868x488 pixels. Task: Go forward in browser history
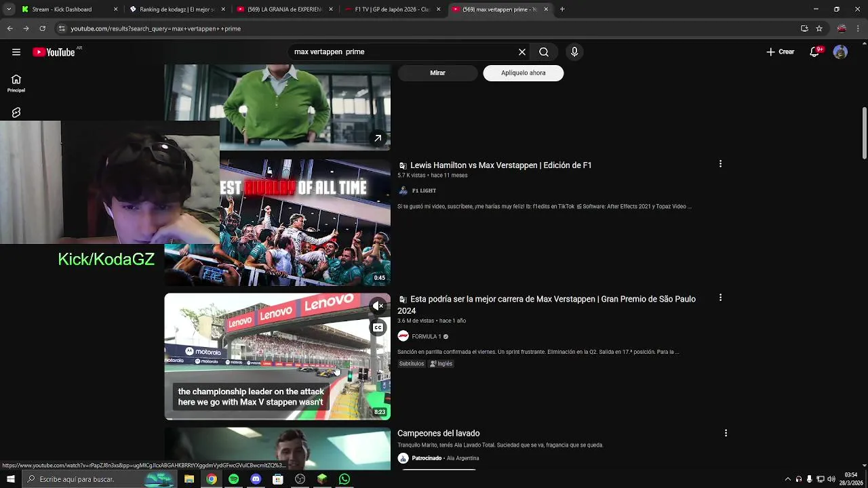point(26,28)
